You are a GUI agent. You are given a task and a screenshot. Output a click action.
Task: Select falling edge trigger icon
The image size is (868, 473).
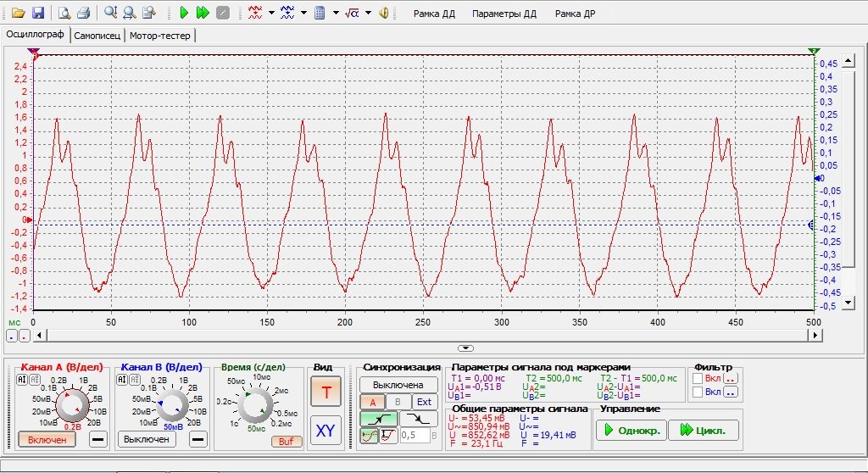click(x=420, y=418)
